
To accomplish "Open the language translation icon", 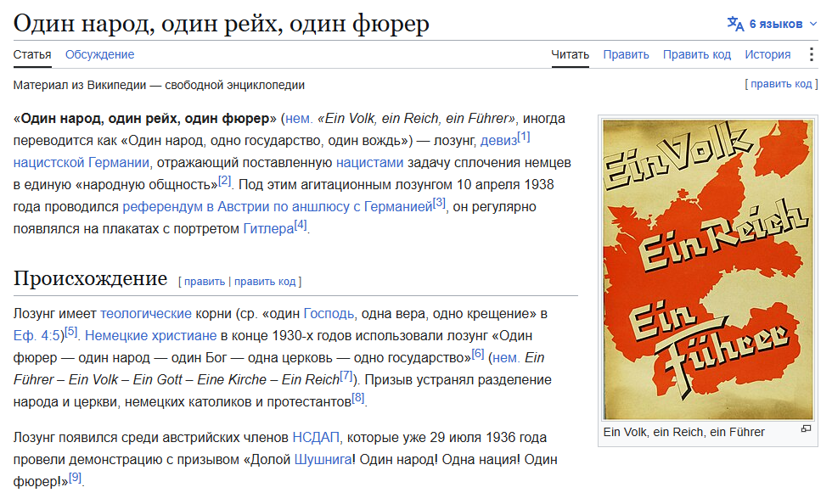I will 735,24.
